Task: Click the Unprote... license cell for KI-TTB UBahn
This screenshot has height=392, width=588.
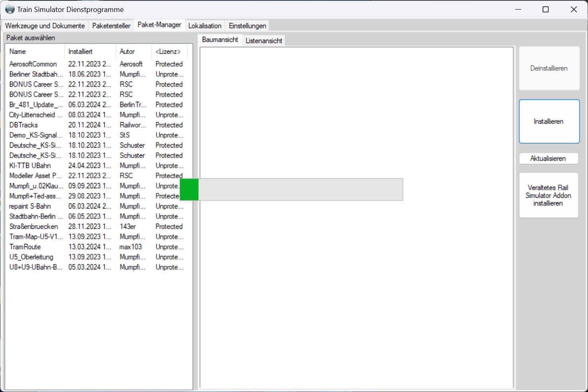Action: coord(169,166)
